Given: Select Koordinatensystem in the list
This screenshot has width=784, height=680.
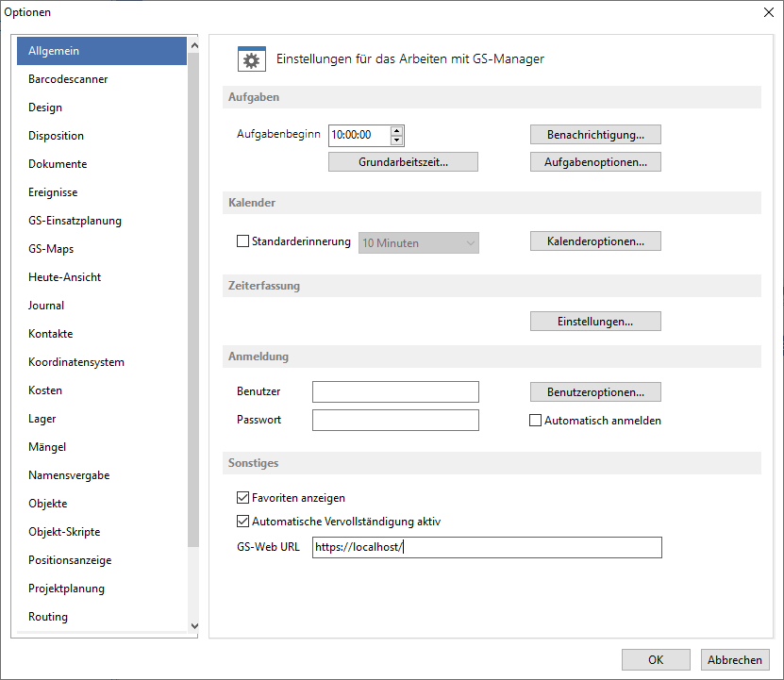Looking at the screenshot, I should 102,362.
